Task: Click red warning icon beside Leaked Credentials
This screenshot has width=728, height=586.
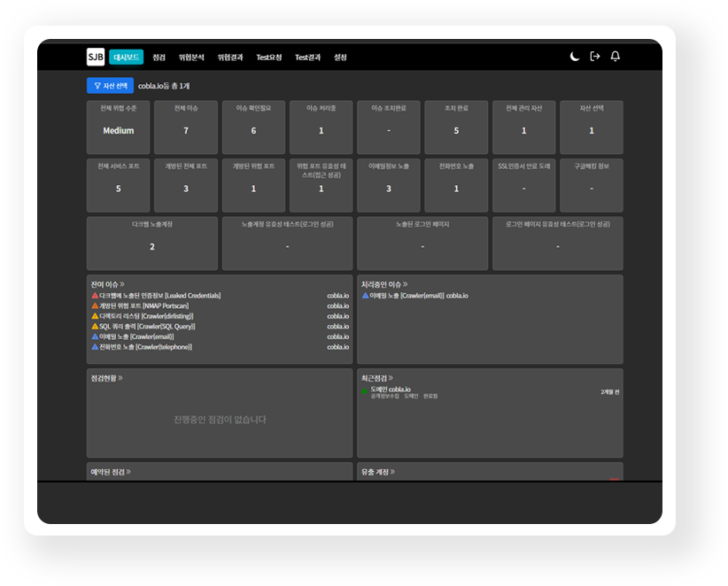Action: (x=95, y=296)
